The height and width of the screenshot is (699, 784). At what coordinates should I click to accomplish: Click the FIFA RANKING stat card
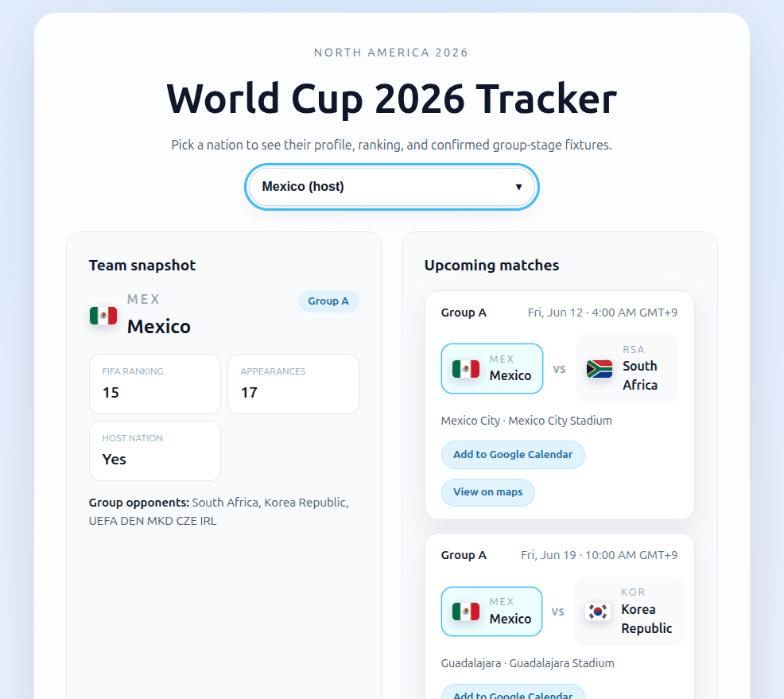pyautogui.click(x=154, y=384)
